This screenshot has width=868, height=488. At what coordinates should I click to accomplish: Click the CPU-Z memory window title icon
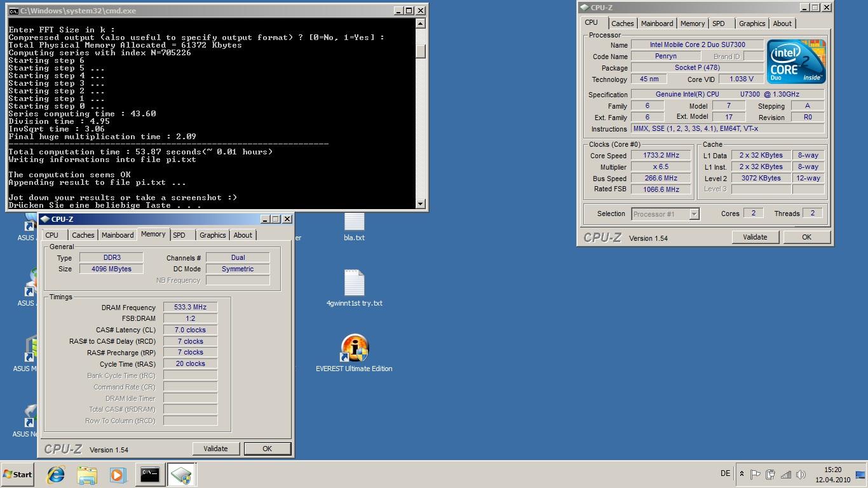click(x=45, y=219)
